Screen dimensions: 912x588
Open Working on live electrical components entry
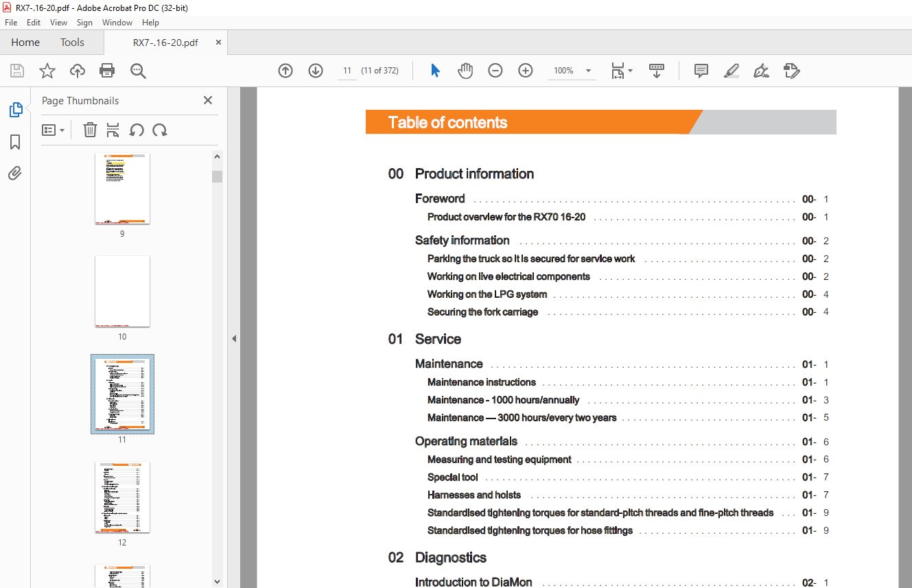508,277
